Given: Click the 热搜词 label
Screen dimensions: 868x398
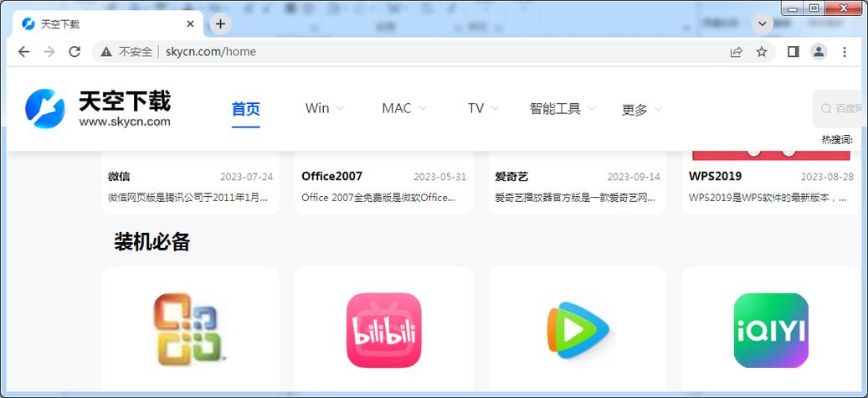Looking at the screenshot, I should tap(838, 140).
